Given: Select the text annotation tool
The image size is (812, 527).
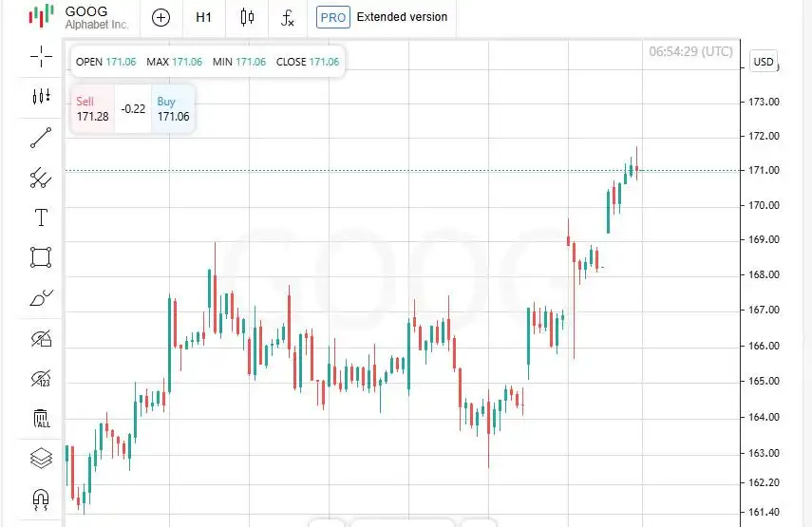Looking at the screenshot, I should click(x=41, y=217).
